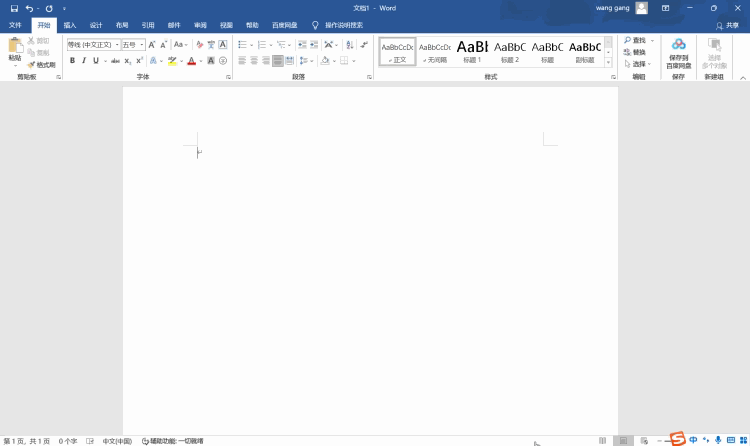
Task: Toggle Bold formatting
Action: tap(72, 61)
